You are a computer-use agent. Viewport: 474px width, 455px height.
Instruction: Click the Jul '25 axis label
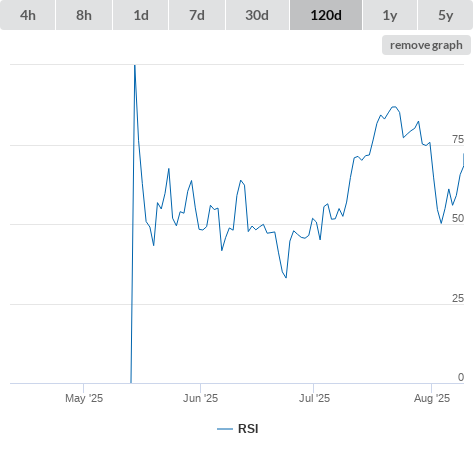(314, 398)
